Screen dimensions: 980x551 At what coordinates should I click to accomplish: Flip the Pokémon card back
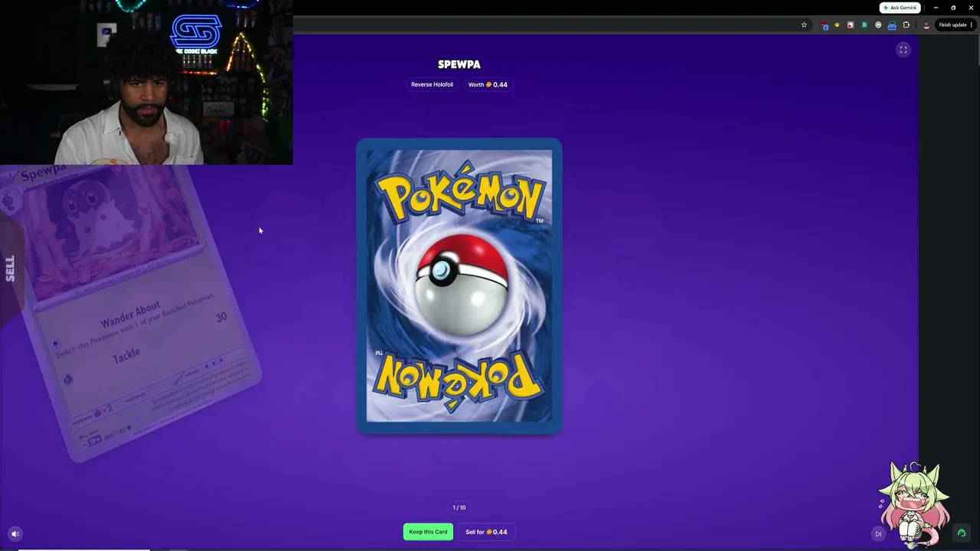click(459, 286)
